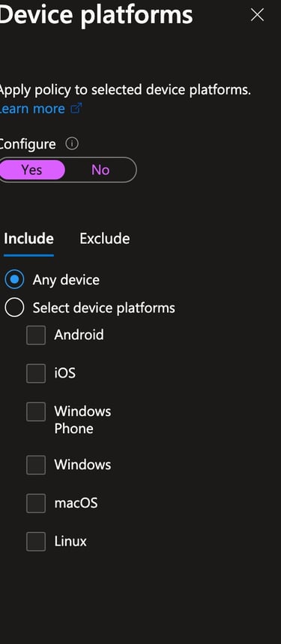The height and width of the screenshot is (644, 281).
Task: Open the external link icon beside Learn more
Action: [x=76, y=108]
